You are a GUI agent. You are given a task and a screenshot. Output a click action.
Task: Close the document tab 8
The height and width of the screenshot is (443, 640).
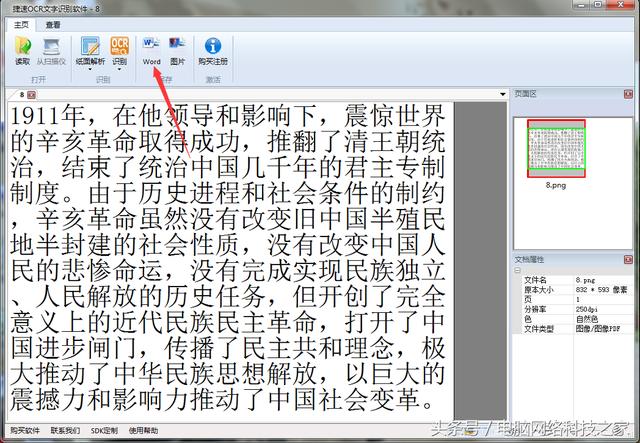[x=32, y=94]
